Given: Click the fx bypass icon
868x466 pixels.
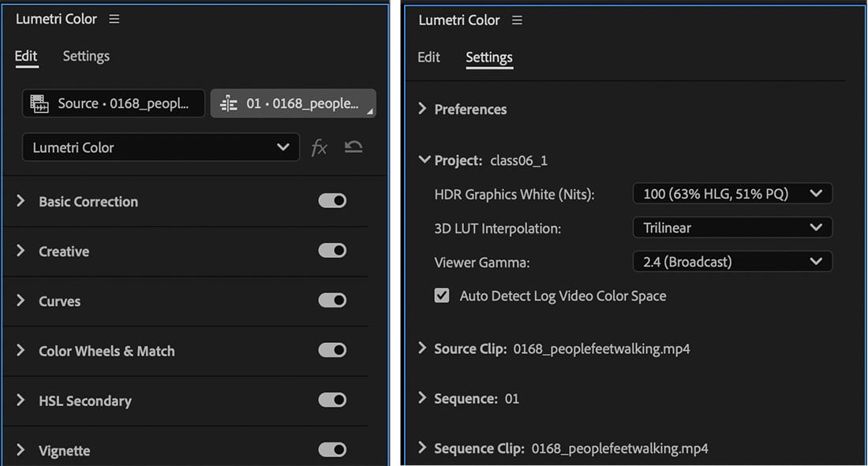Looking at the screenshot, I should [320, 147].
